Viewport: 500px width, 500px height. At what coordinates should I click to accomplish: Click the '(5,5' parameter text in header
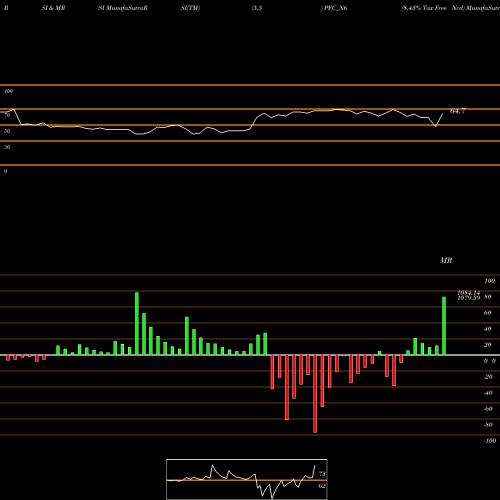coord(257,8)
